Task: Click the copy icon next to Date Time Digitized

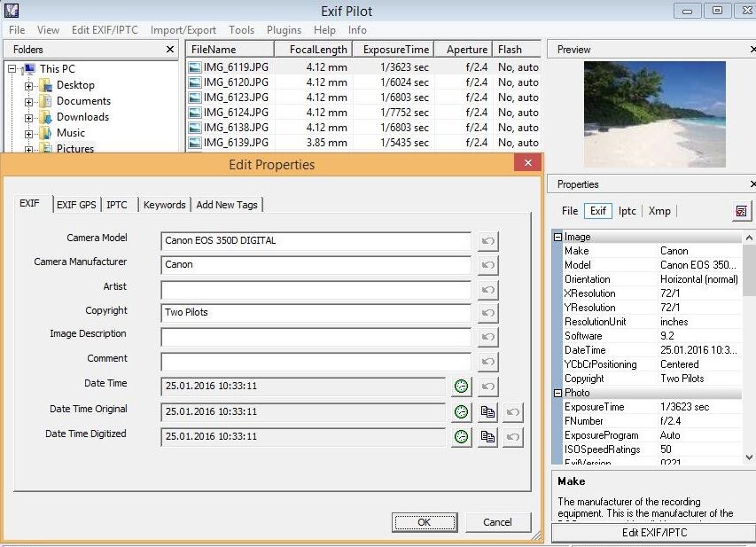Action: (x=487, y=436)
